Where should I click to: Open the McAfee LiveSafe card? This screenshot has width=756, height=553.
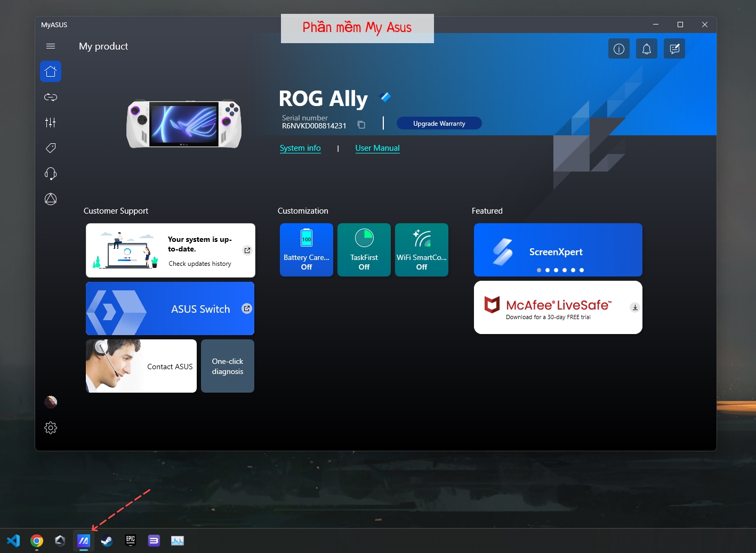click(558, 307)
